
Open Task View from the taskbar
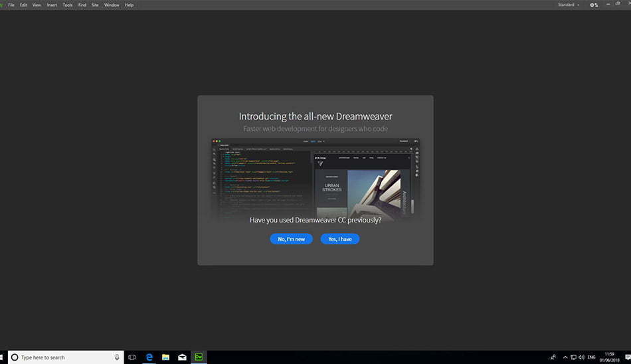(x=132, y=357)
